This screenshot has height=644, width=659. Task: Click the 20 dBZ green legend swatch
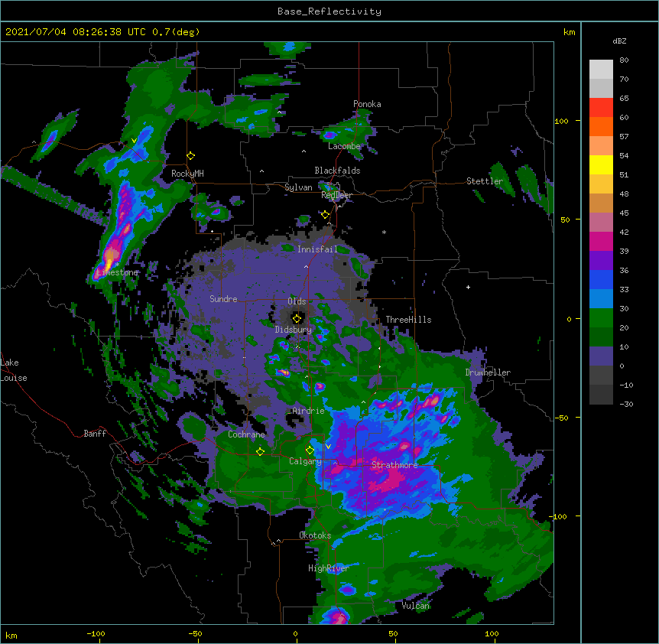tap(601, 318)
